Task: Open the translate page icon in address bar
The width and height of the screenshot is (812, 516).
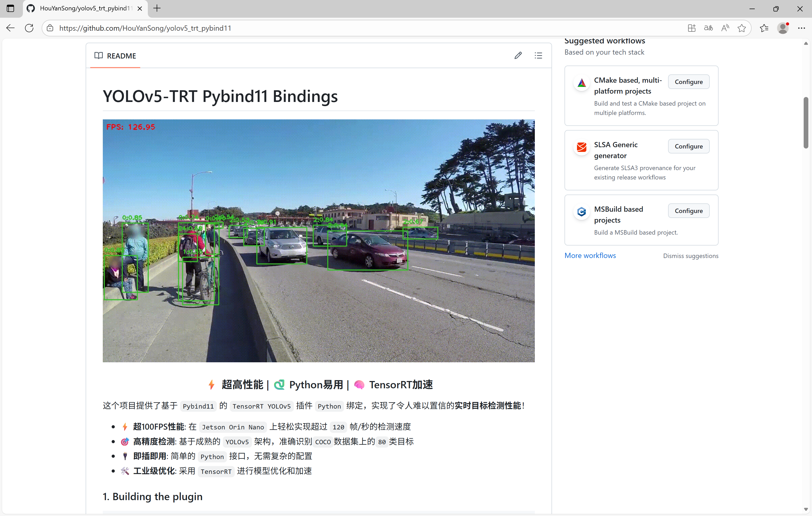Action: click(x=708, y=28)
